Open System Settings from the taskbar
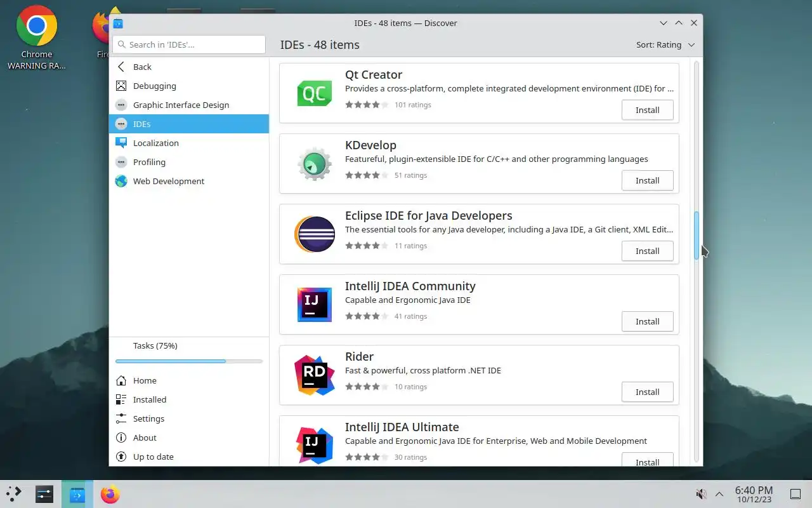Screen dimensions: 812x508 click(44, 494)
